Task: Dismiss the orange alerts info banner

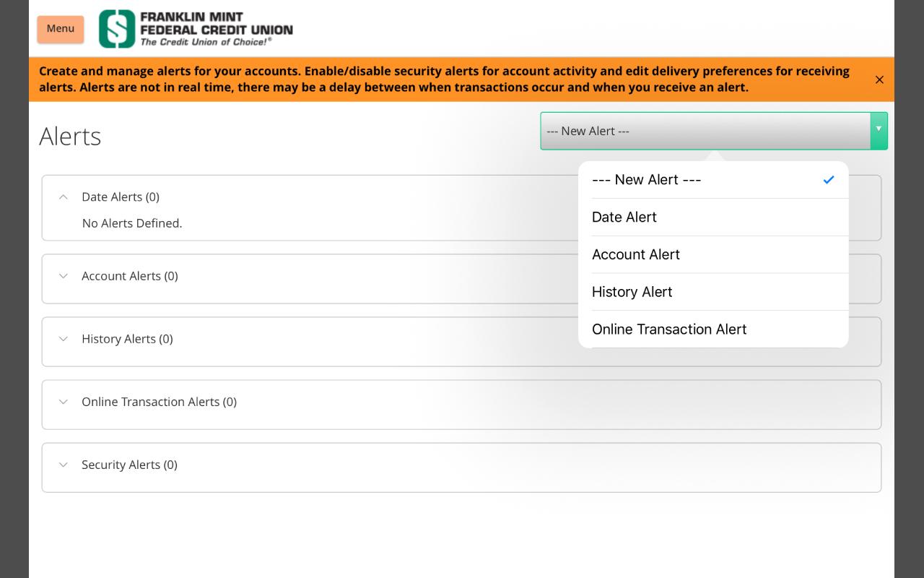Action: click(879, 79)
